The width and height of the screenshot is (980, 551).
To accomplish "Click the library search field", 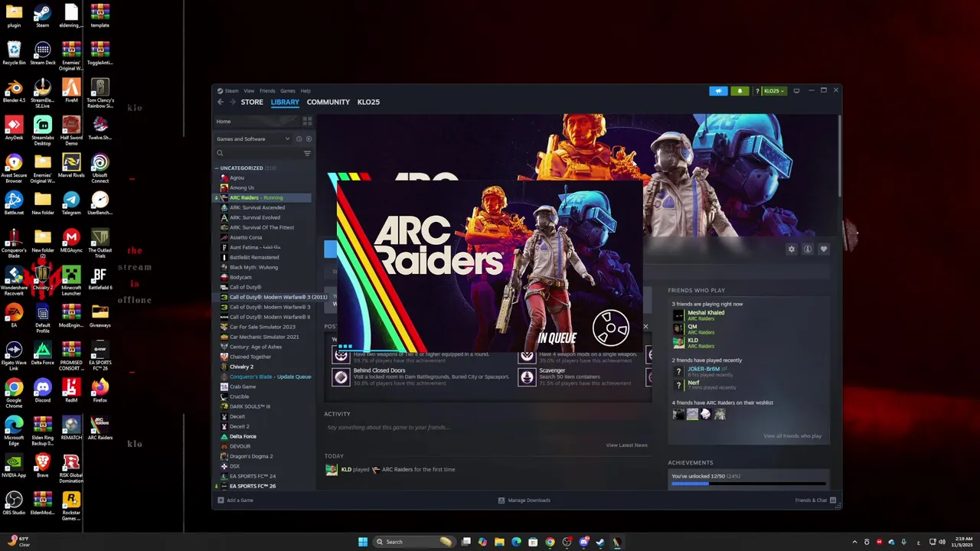I will click(x=259, y=153).
